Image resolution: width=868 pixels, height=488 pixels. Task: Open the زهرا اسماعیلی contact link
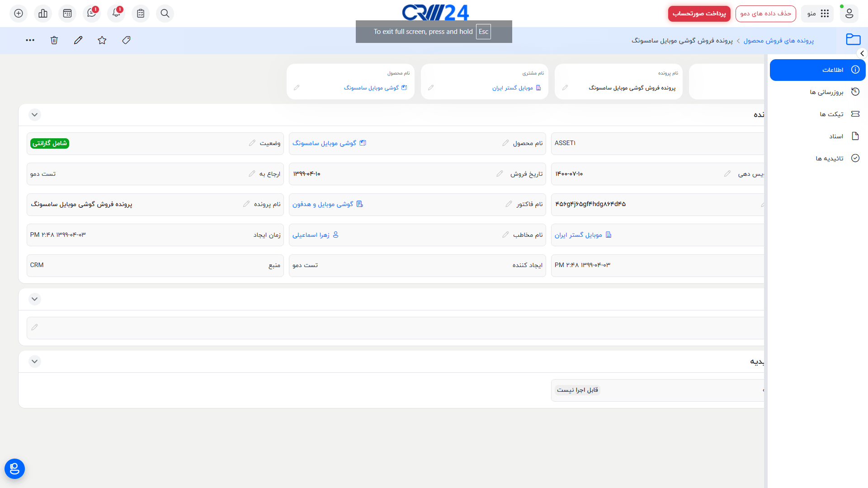point(311,235)
